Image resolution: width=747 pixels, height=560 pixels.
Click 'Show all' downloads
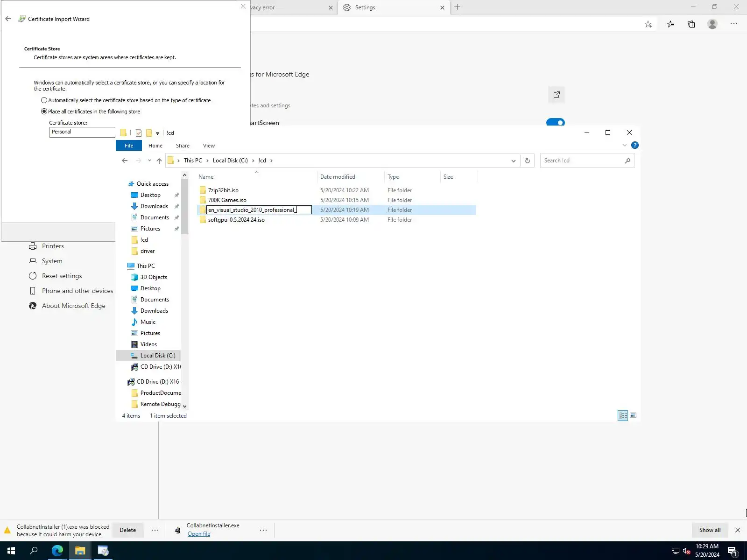click(x=710, y=530)
